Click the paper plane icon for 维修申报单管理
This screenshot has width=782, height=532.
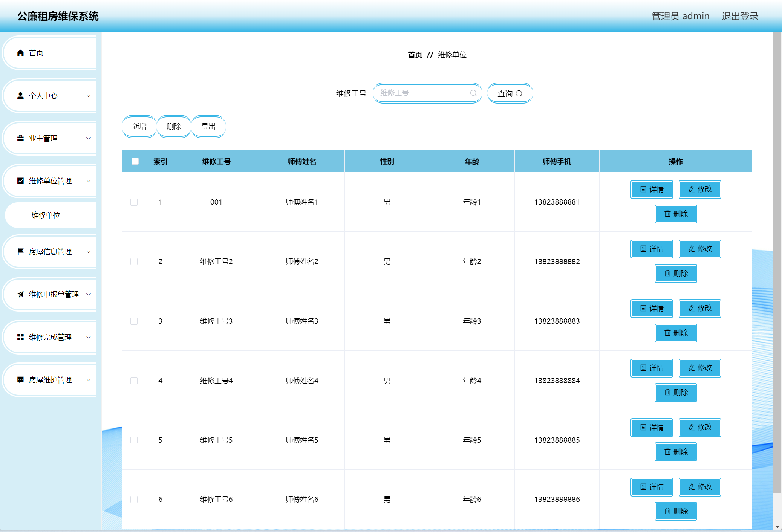(21, 294)
